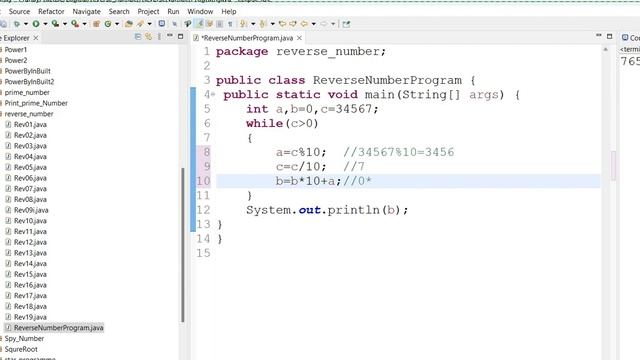The width and height of the screenshot is (640, 360).
Task: Open the Coverage dropdown arrow
Action: pos(65,24)
